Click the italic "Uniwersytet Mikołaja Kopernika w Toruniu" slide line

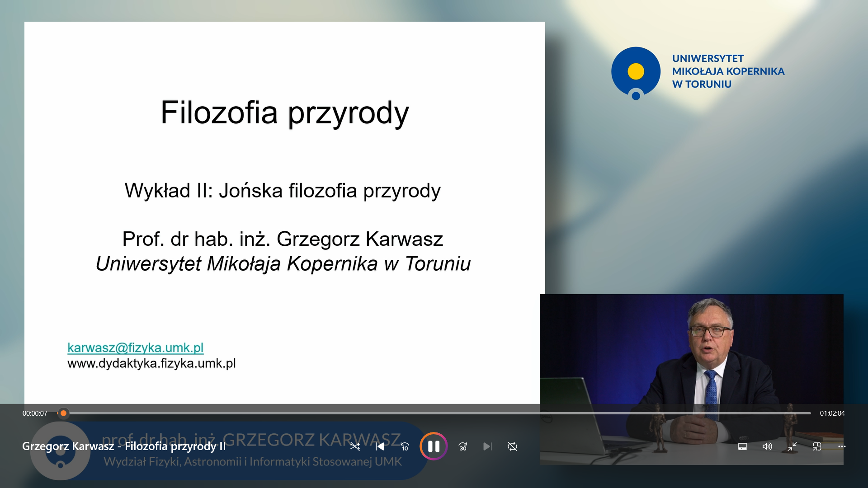[x=283, y=264]
